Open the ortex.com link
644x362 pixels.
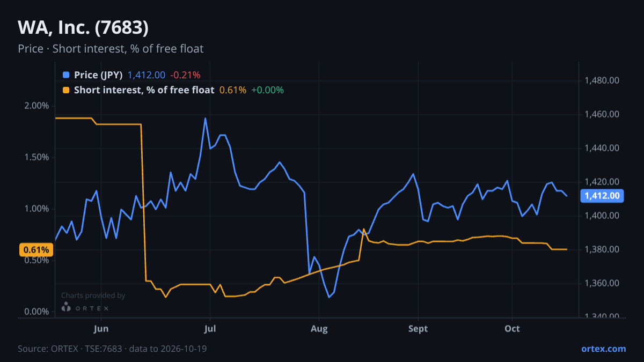pos(604,349)
